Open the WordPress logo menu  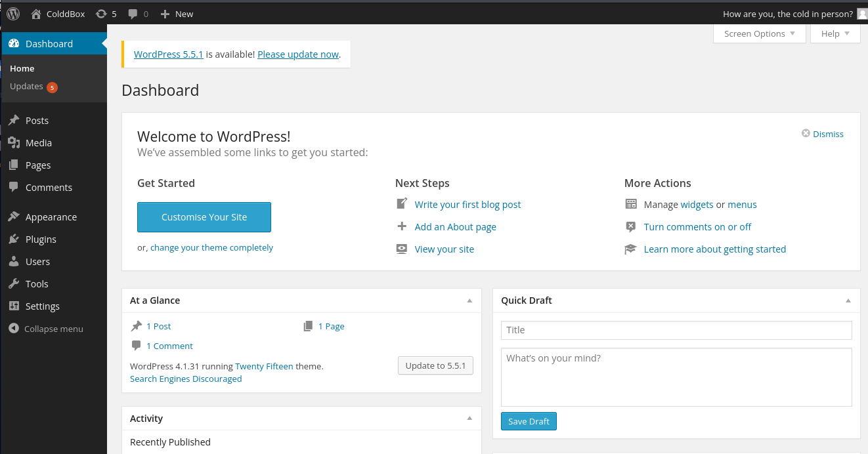[x=13, y=13]
